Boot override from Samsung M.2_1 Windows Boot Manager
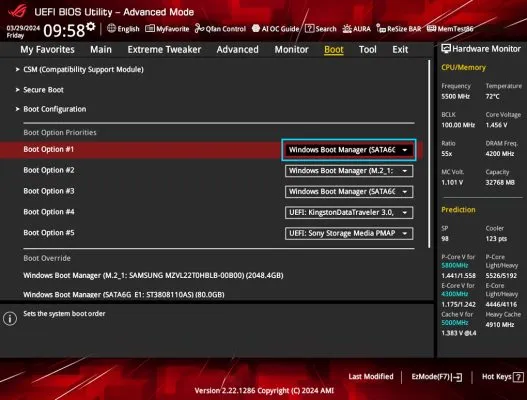This screenshot has width=527, height=400. (153, 276)
